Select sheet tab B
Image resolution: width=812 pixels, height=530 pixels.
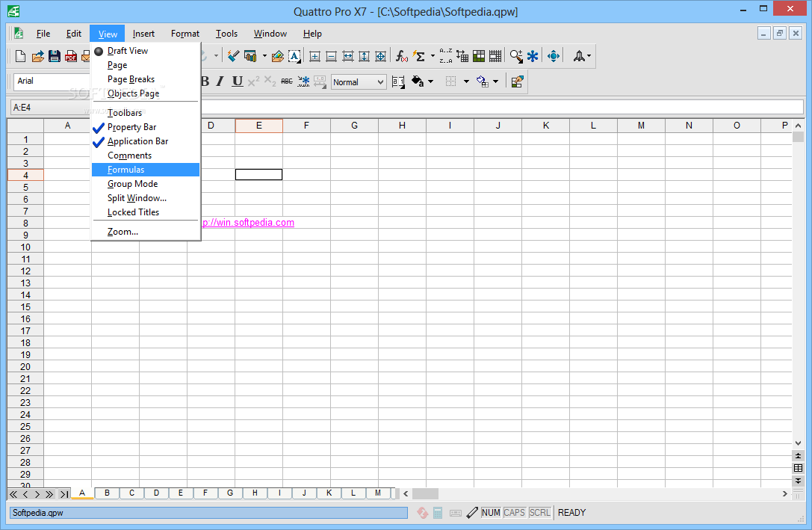point(107,493)
